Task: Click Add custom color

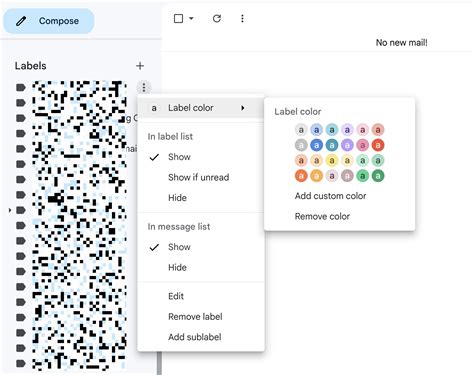Action: (330, 196)
